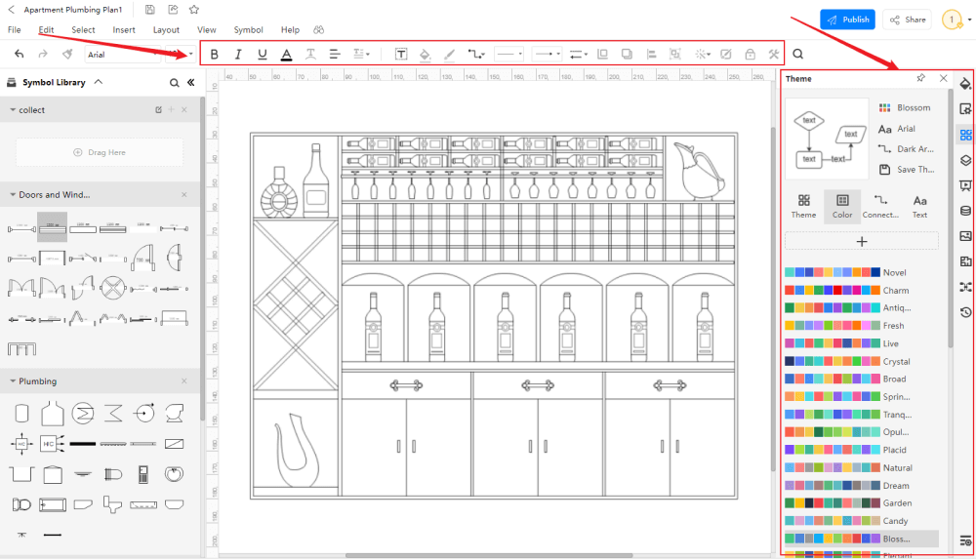Search the Symbol Library
Image resolution: width=976 pixels, height=560 pixels.
[x=174, y=83]
